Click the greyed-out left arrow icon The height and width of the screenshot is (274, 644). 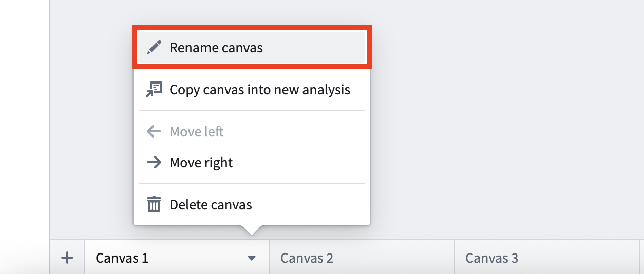point(154,132)
